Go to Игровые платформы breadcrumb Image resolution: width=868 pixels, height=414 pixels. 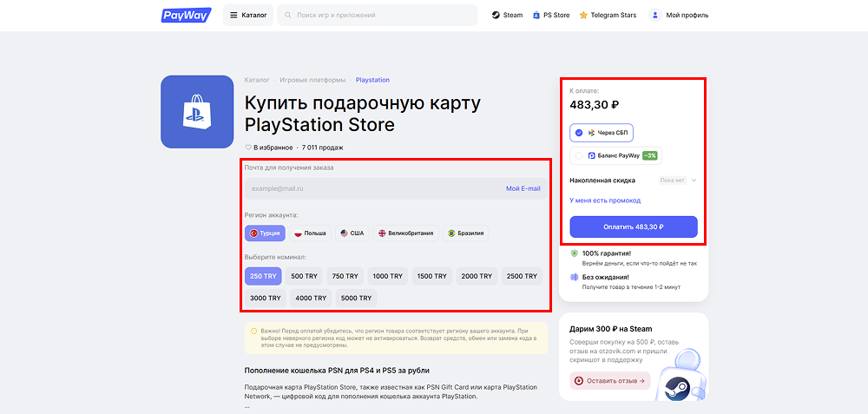(312, 80)
